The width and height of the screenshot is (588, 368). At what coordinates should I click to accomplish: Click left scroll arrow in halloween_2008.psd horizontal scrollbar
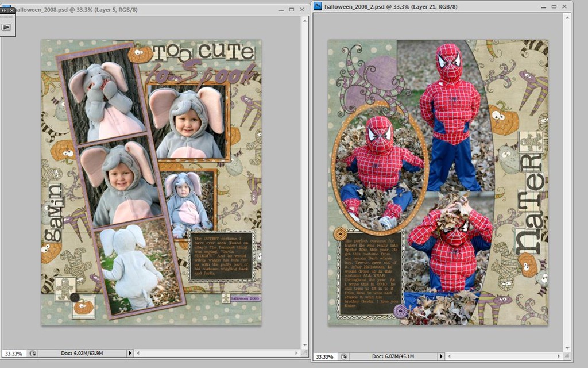(138, 354)
